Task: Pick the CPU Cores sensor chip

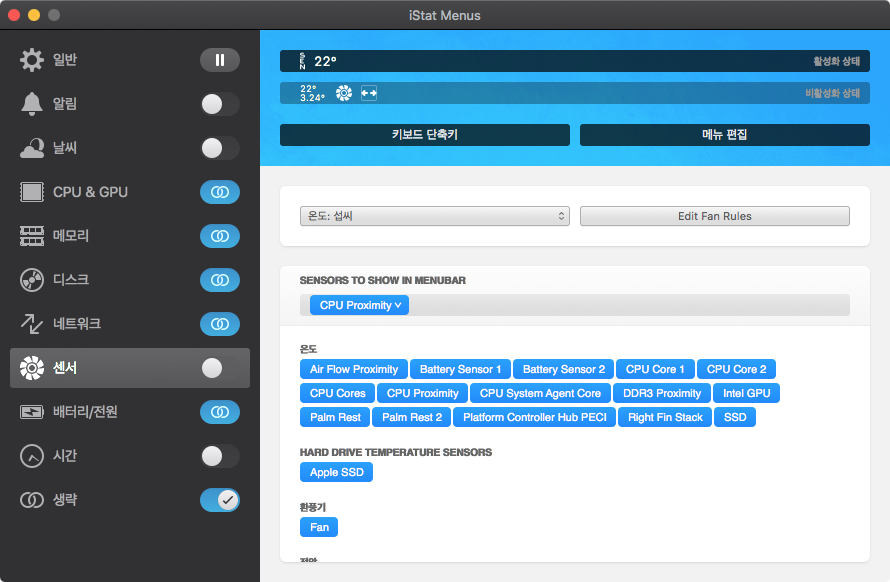Action: point(337,393)
